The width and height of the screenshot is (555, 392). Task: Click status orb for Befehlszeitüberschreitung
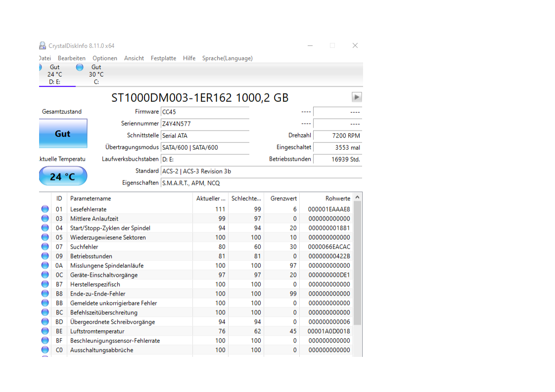click(45, 312)
